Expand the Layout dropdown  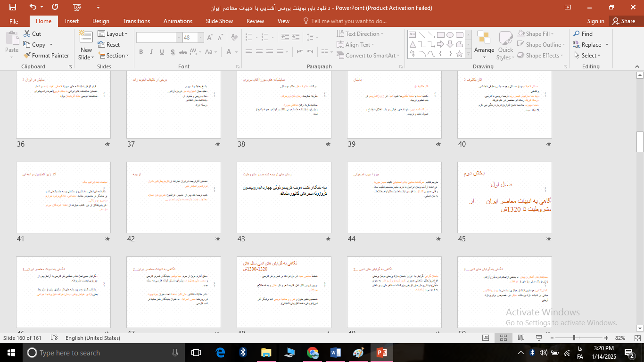(x=114, y=34)
